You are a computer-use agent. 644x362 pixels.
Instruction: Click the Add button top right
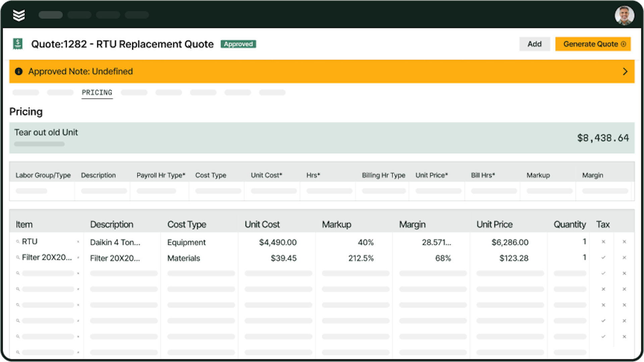pyautogui.click(x=534, y=44)
